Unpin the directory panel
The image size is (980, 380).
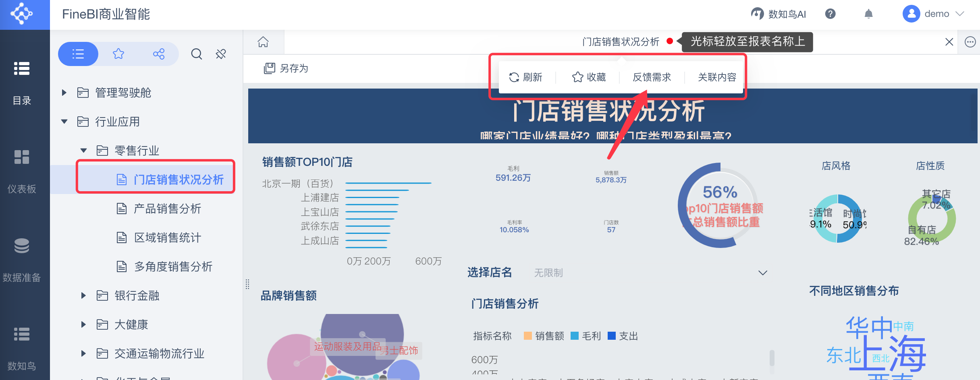pyautogui.click(x=221, y=54)
